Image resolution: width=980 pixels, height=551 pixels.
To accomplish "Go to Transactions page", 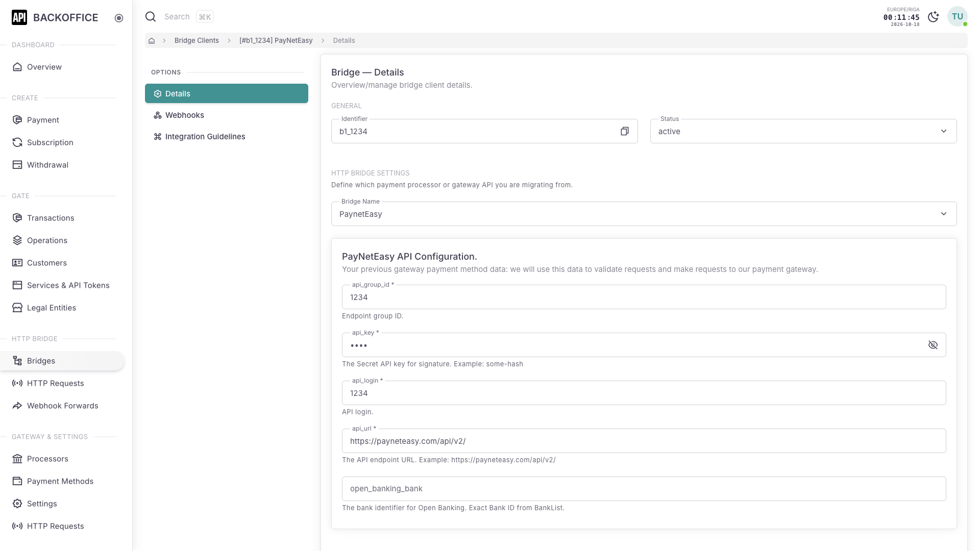I will [62, 218].
